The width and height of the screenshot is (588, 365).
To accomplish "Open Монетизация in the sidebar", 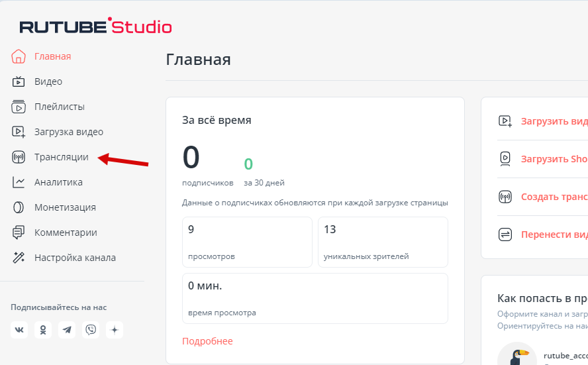I will coord(66,207).
